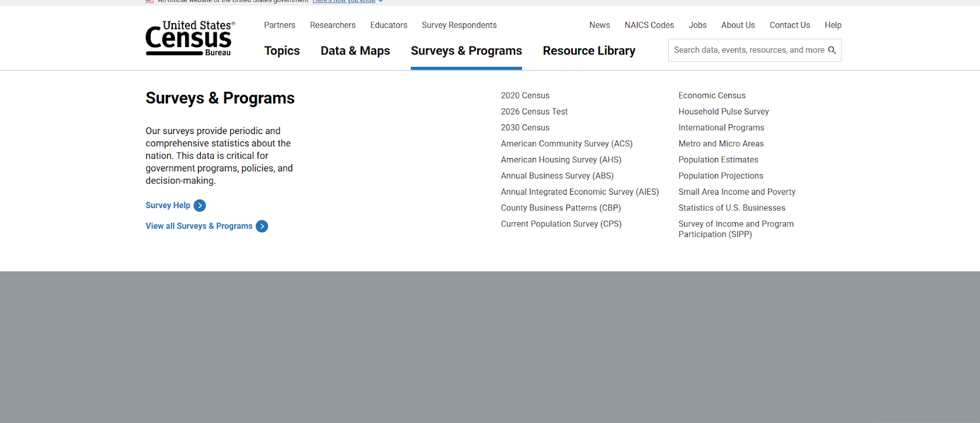Click the search magnifier icon
Viewport: 980px width, 423px height.
click(x=832, y=50)
